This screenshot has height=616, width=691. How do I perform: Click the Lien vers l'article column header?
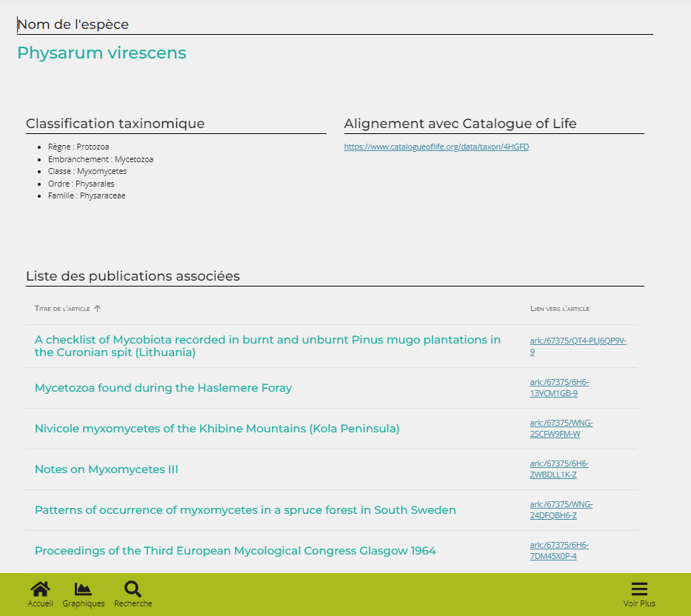click(x=560, y=309)
